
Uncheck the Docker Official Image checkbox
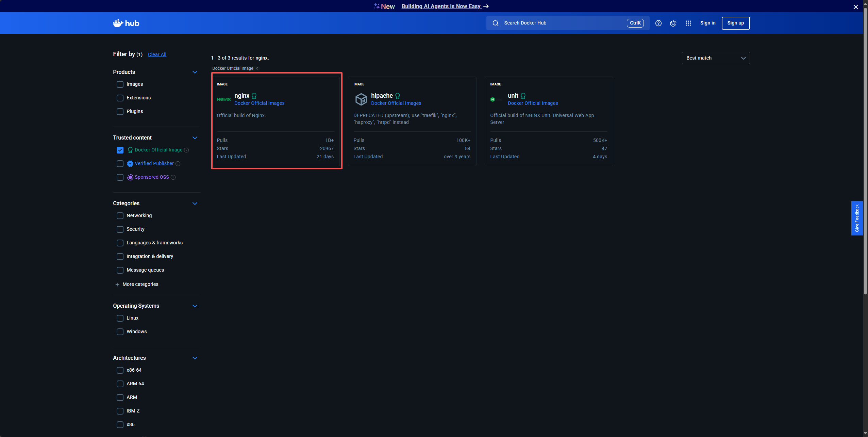pos(120,150)
